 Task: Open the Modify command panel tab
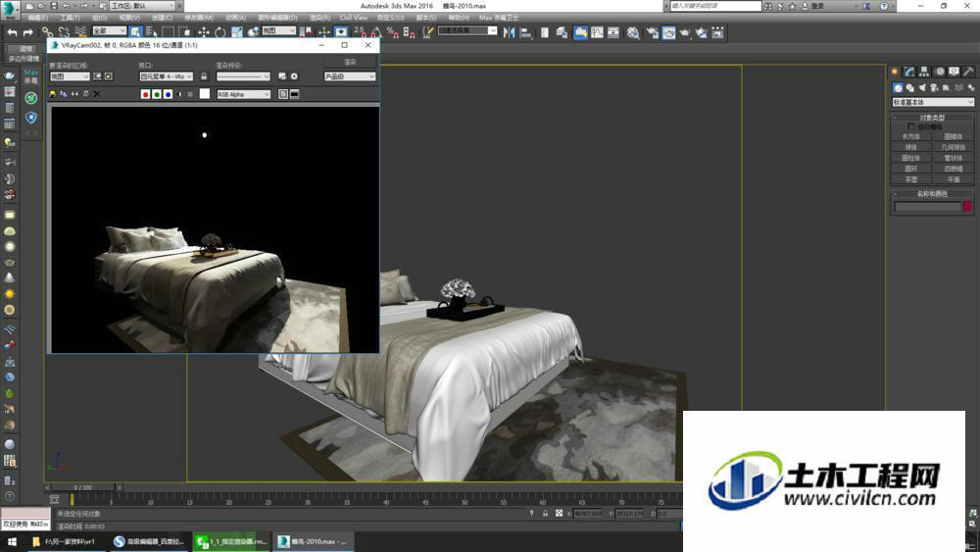pyautogui.click(x=909, y=72)
